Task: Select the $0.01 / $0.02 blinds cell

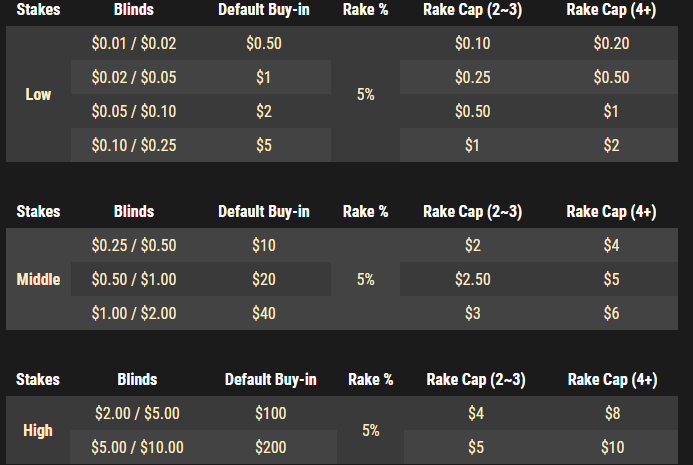Action: point(133,44)
